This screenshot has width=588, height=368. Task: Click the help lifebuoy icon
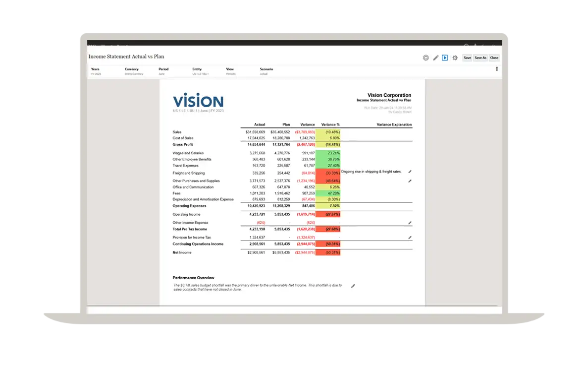tap(426, 58)
